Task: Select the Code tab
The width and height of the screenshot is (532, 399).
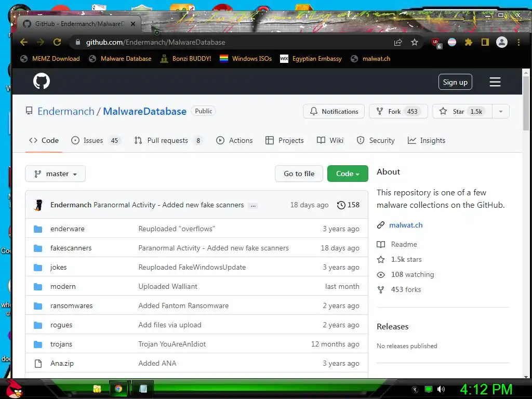Action: coord(44,140)
